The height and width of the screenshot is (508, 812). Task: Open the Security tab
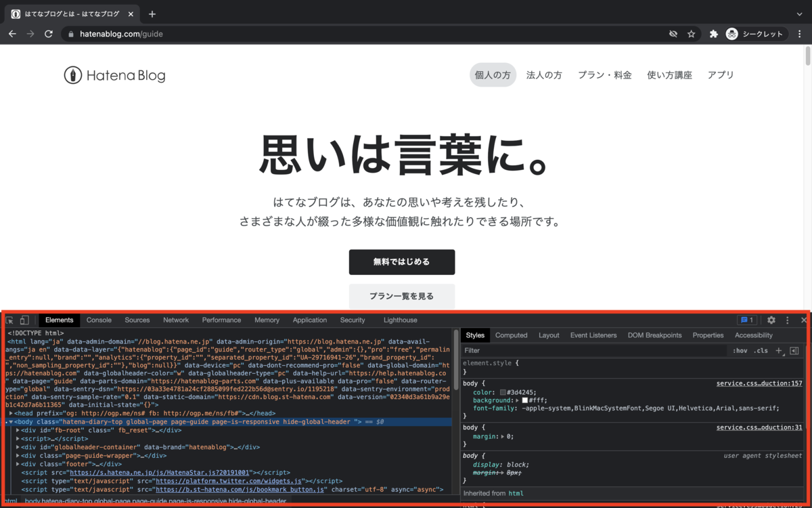click(353, 320)
